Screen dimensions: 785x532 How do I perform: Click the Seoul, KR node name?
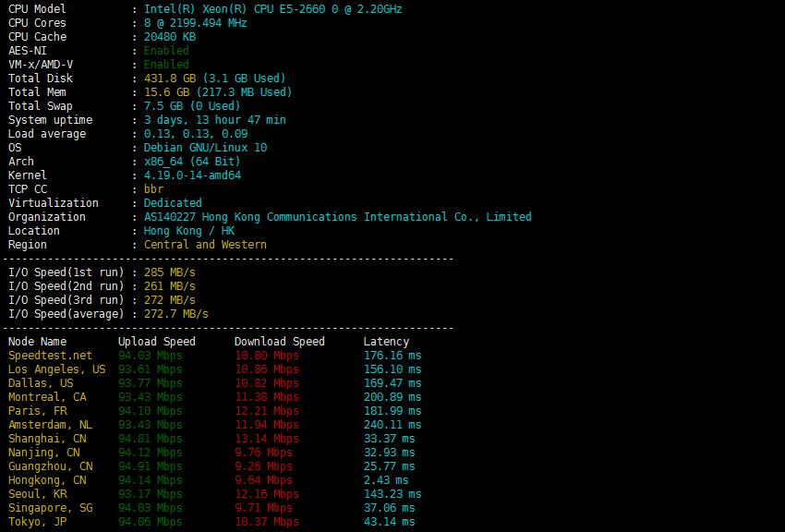click(x=38, y=494)
